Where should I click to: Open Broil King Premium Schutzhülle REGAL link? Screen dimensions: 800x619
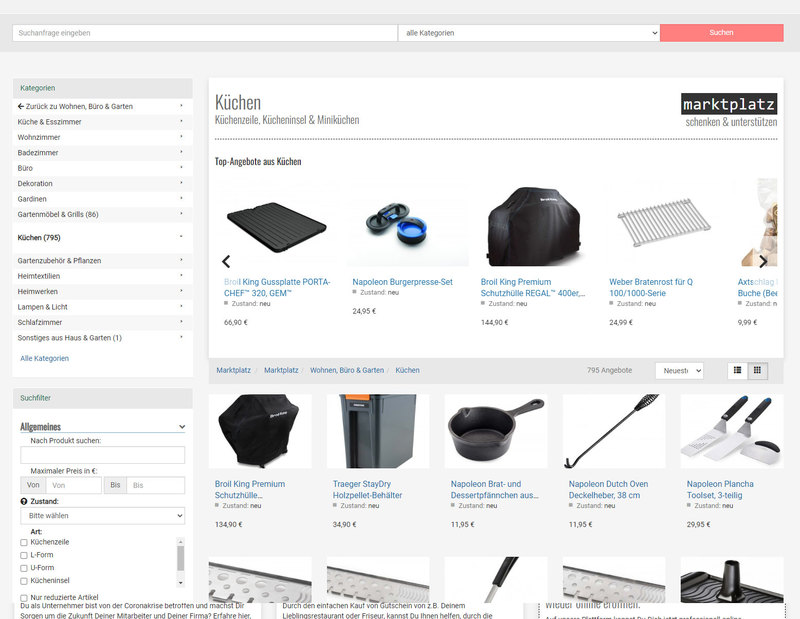(533, 287)
